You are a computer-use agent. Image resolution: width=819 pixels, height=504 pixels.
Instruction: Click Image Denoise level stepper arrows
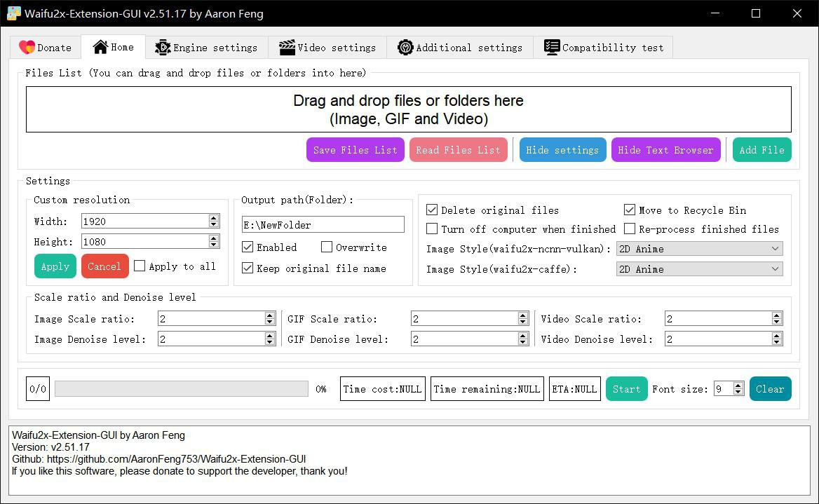point(269,339)
